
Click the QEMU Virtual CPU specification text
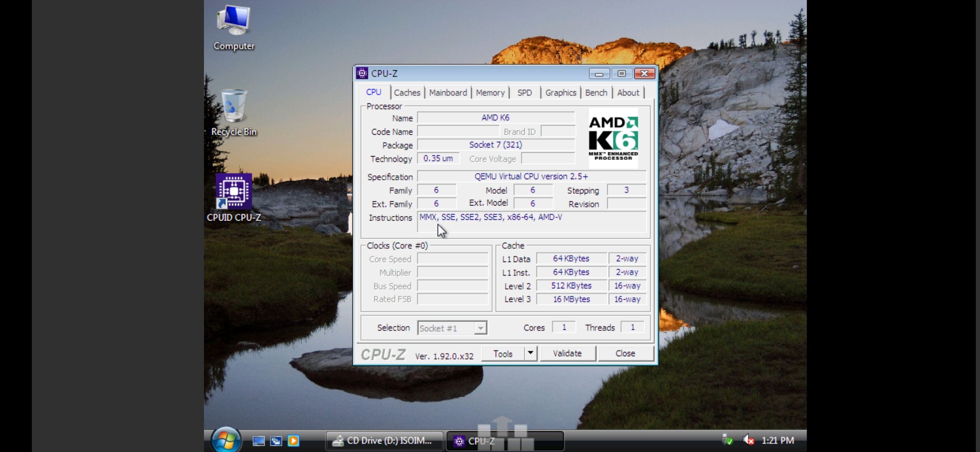pyautogui.click(x=531, y=176)
